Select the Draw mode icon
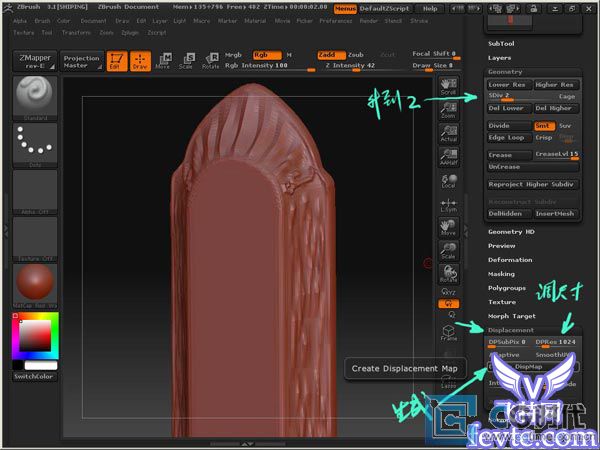Screen dimensions: 600x450 (140, 61)
